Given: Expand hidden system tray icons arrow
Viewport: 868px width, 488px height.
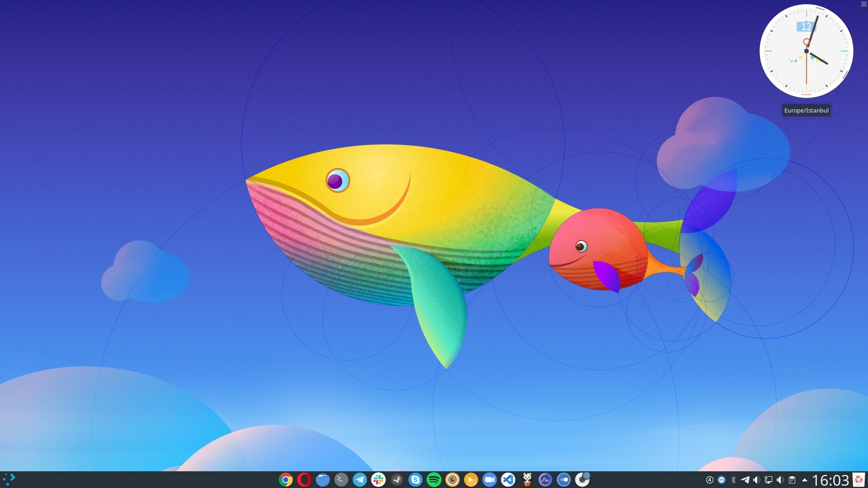Looking at the screenshot, I should 804,480.
